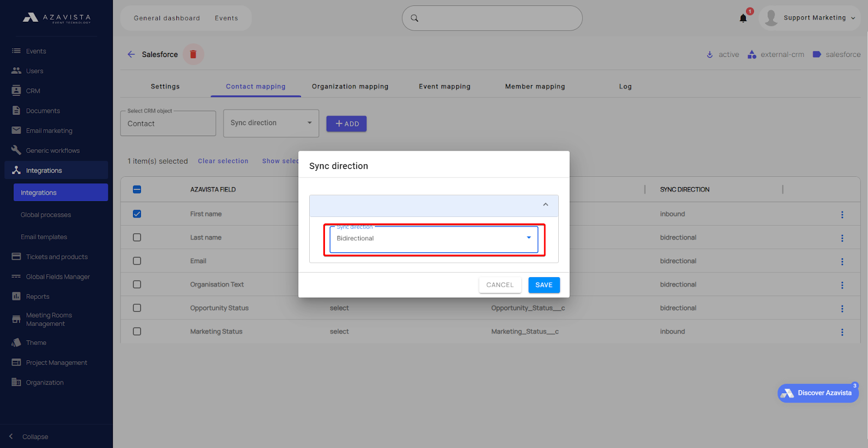Click the Events list icon in sidebar

pyautogui.click(x=16, y=51)
